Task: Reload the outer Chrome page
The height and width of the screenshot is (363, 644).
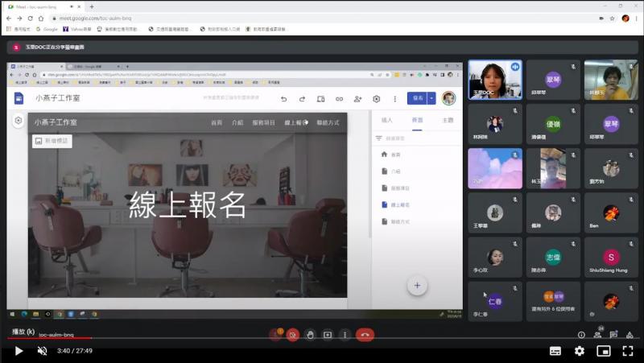Action: pyautogui.click(x=30, y=18)
